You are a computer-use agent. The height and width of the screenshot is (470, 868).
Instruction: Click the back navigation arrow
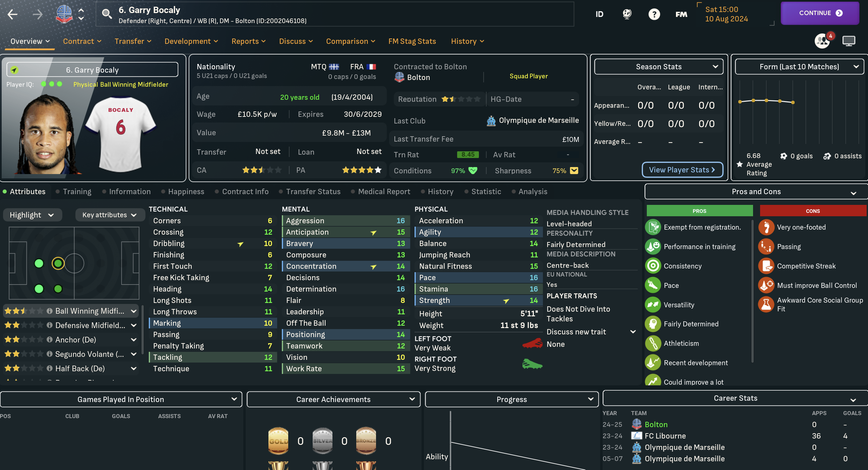[12, 14]
